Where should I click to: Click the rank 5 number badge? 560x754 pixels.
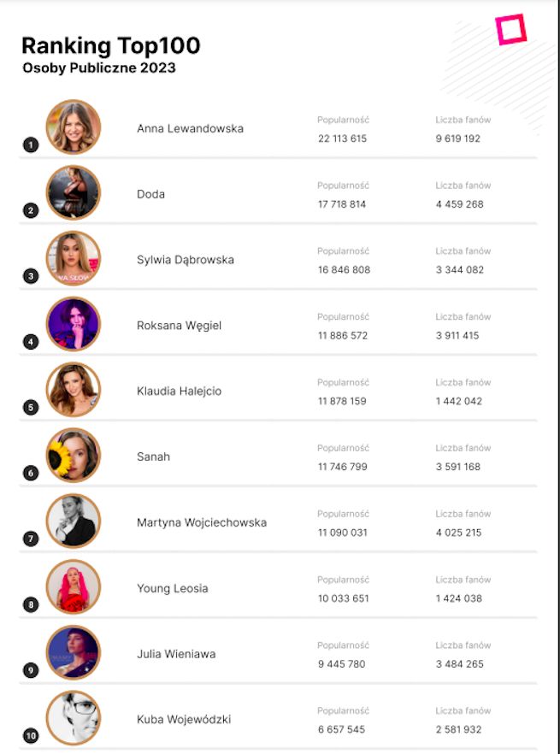31,408
